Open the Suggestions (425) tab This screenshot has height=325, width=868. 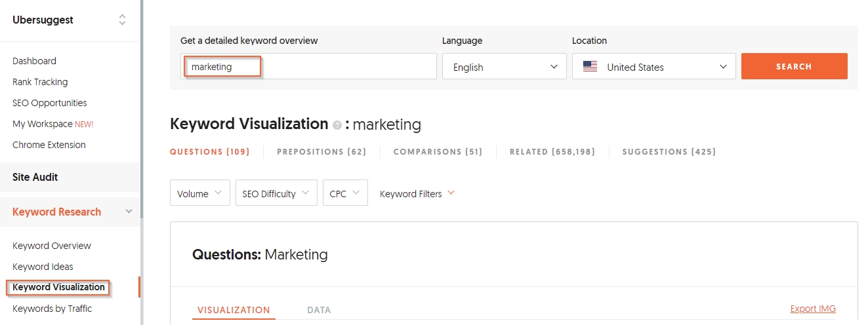tap(669, 152)
